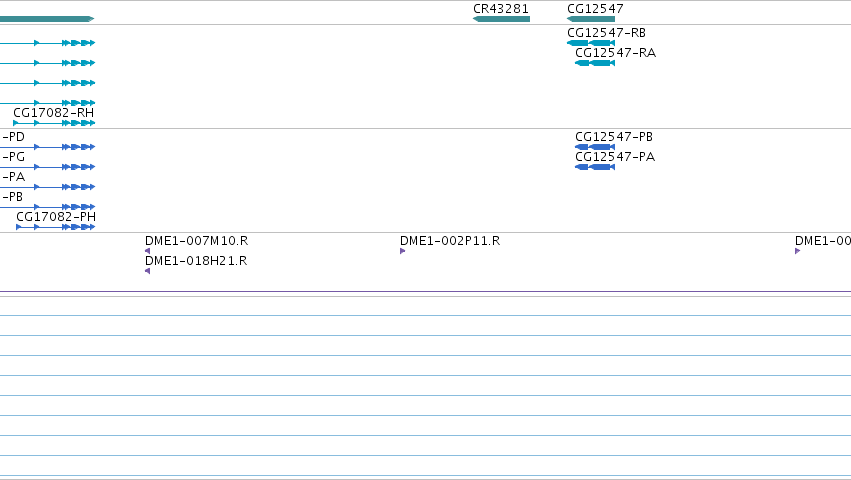Select the arrow marker under DME1-00 at right edge
The image size is (851, 480).
(x=797, y=251)
